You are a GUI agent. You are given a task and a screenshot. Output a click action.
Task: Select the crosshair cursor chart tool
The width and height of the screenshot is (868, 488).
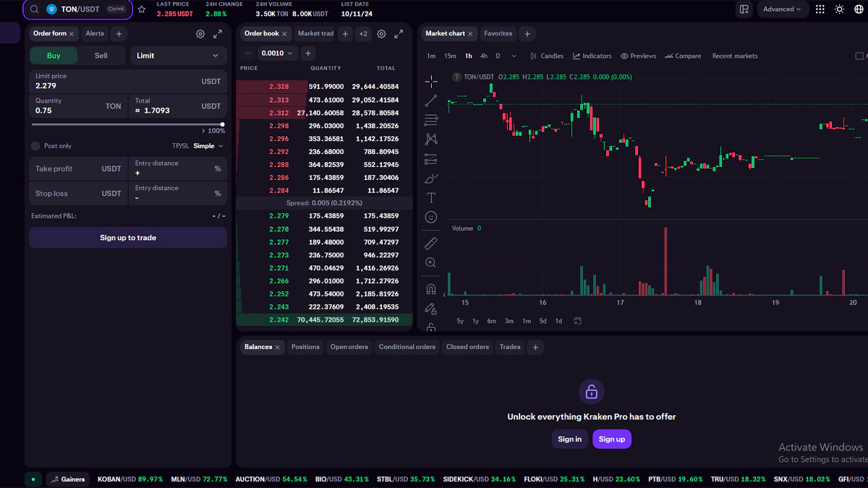[x=431, y=81]
